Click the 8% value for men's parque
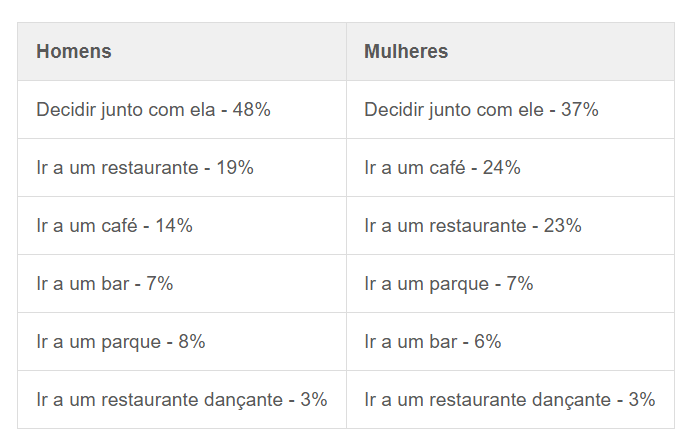 (192, 342)
